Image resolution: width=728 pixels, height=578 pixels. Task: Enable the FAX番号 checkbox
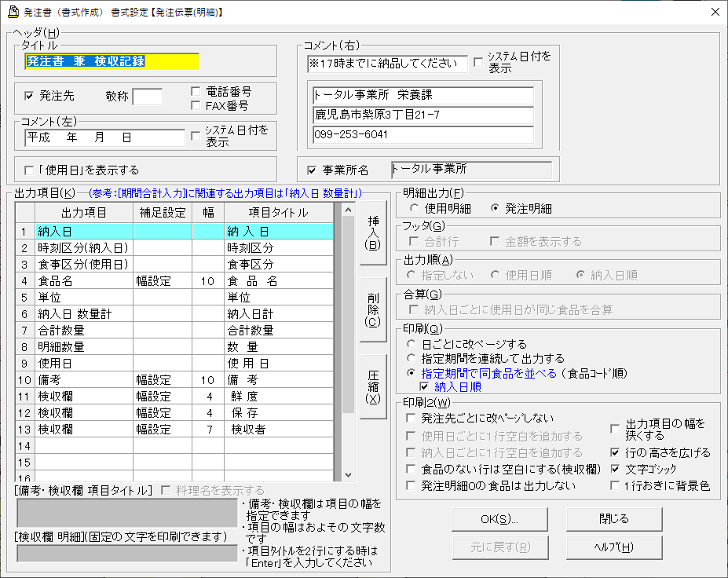tap(196, 106)
